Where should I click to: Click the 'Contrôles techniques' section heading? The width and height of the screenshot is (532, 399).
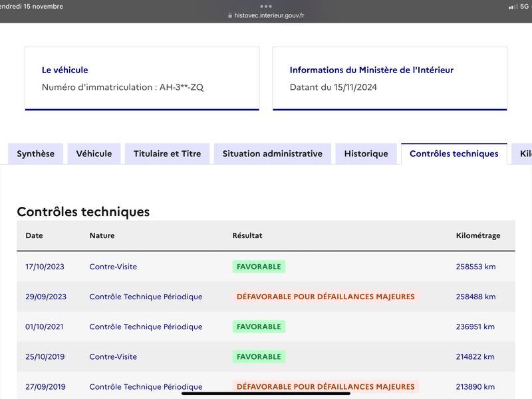[x=83, y=211]
